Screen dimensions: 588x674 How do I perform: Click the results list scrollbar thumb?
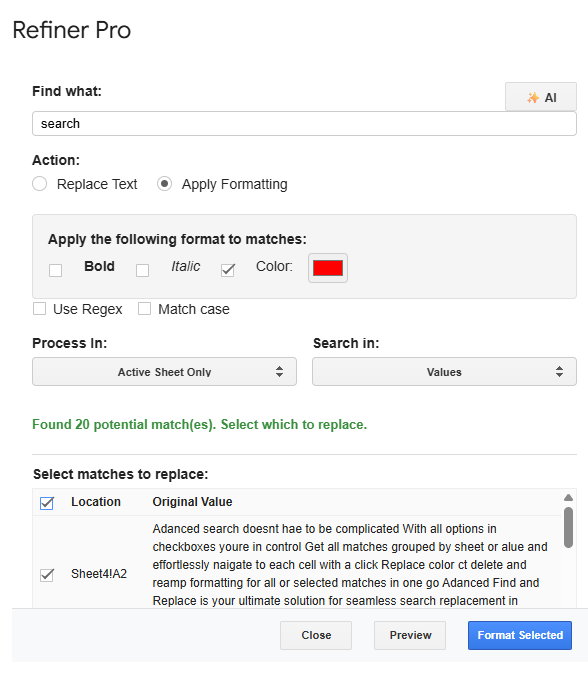pyautogui.click(x=568, y=527)
